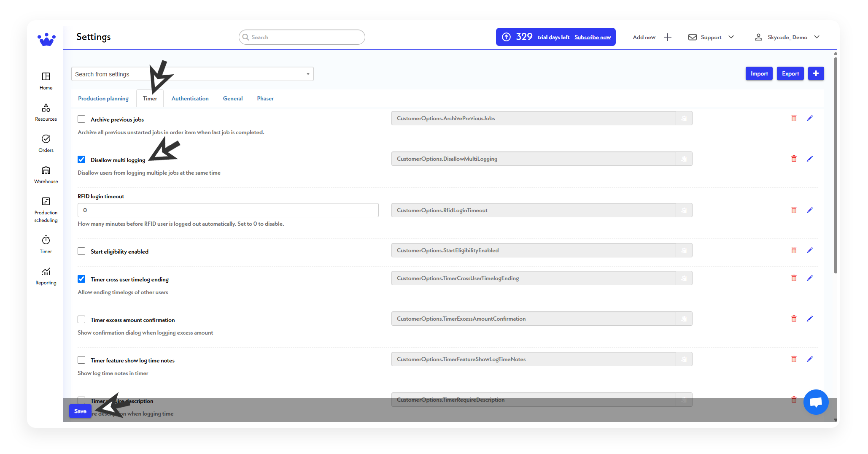868x454 pixels.
Task: Expand the Search from settings dropdown
Action: (x=307, y=74)
